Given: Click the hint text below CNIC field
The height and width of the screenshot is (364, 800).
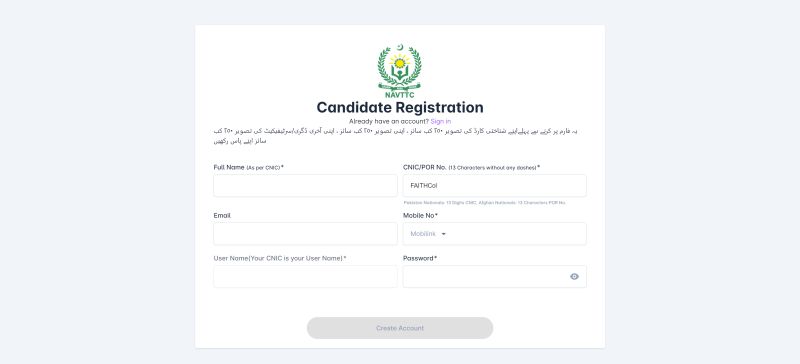Looking at the screenshot, I should pyautogui.click(x=484, y=203).
